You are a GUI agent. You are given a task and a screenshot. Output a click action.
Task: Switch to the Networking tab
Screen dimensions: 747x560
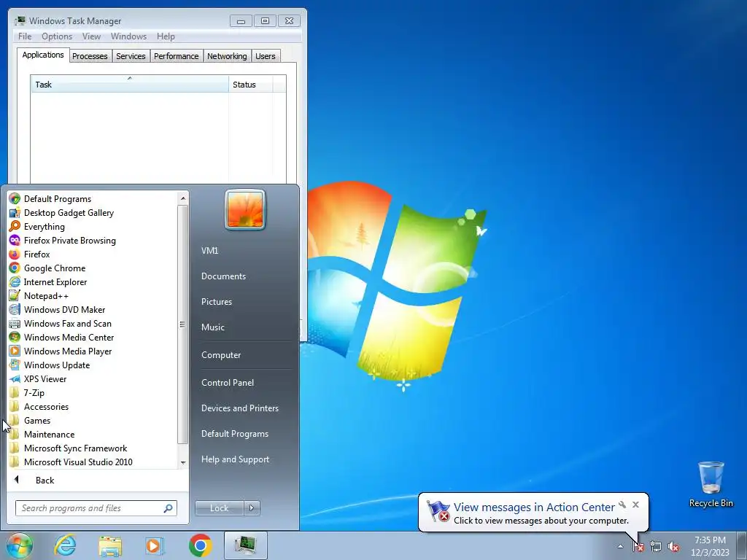pyautogui.click(x=227, y=56)
